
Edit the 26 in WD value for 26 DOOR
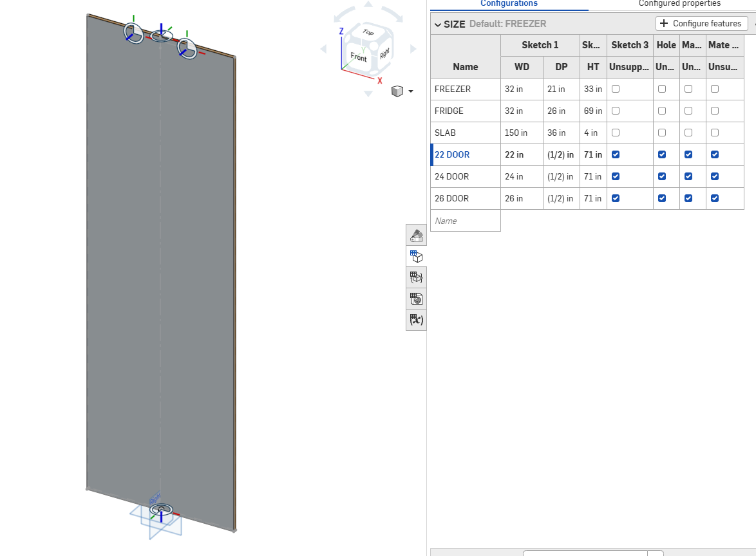click(x=522, y=198)
